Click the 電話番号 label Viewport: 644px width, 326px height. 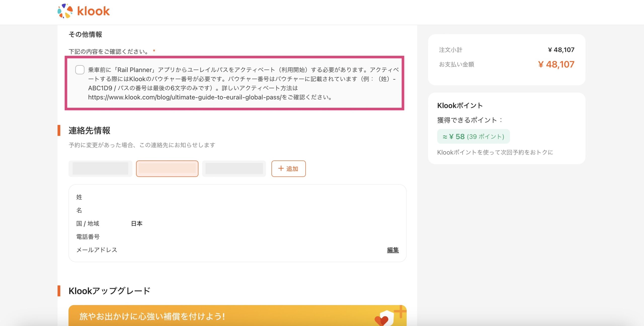(x=88, y=237)
